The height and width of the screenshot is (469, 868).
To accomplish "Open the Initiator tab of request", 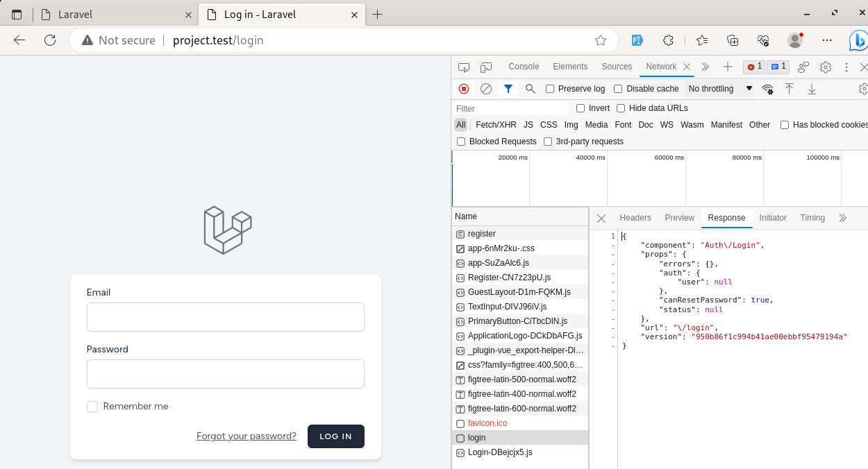I will 773,218.
